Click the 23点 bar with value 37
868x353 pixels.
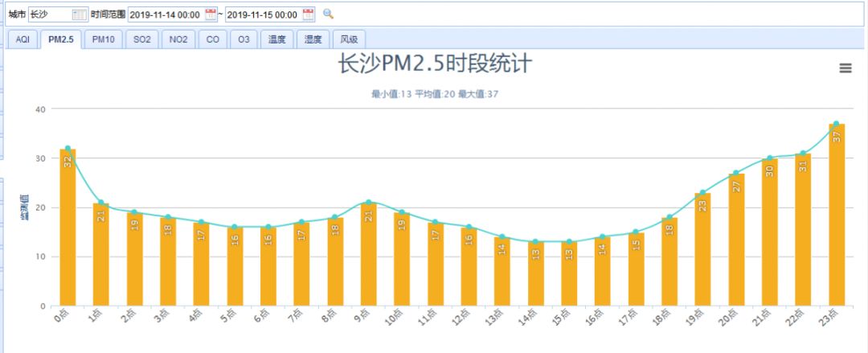coord(836,215)
